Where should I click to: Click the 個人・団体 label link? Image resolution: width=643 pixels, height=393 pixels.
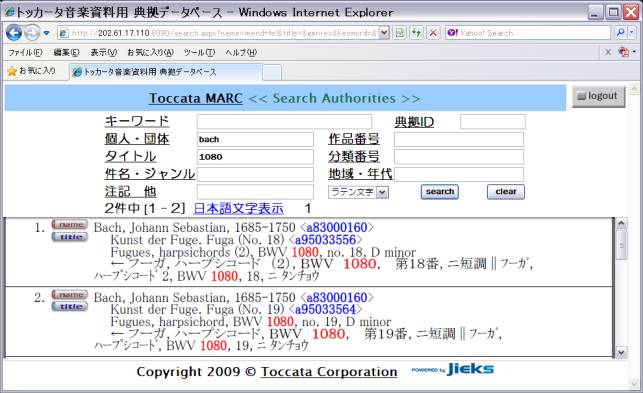tap(137, 139)
